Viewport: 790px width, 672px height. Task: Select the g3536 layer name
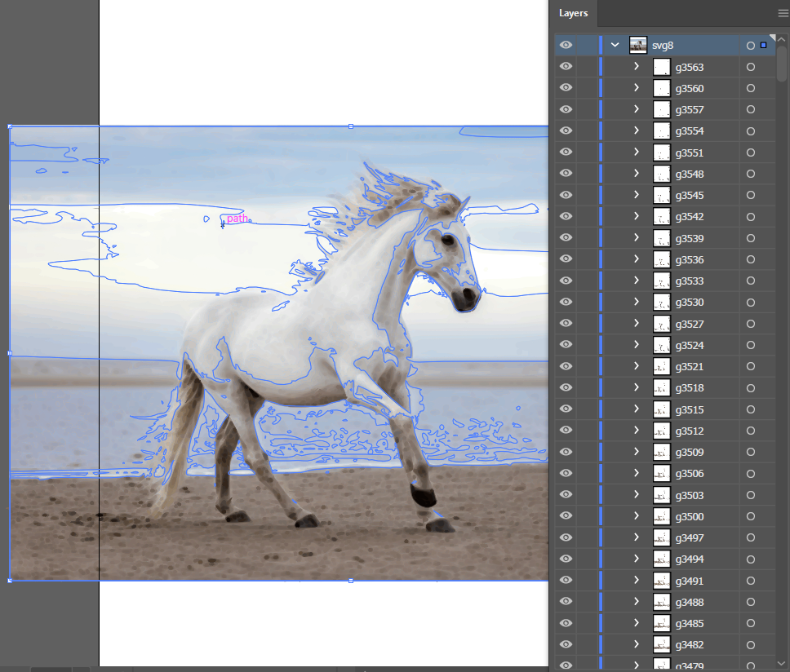[x=690, y=260]
